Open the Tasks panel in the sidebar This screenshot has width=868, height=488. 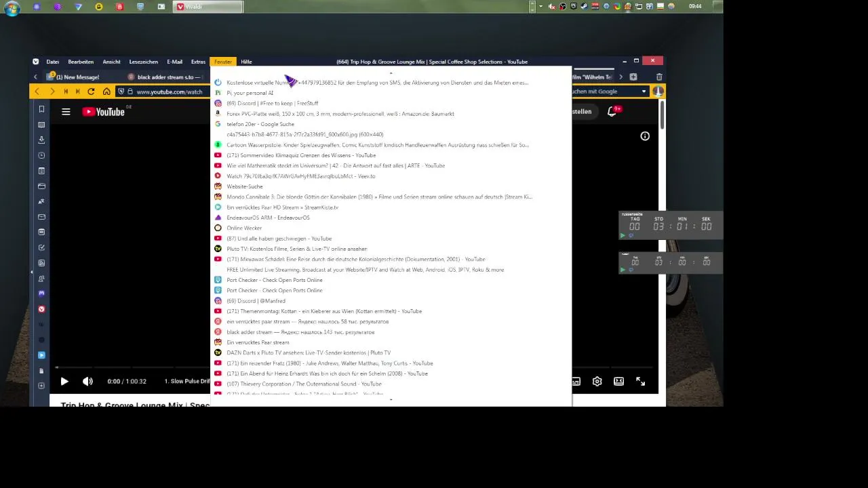(41, 247)
